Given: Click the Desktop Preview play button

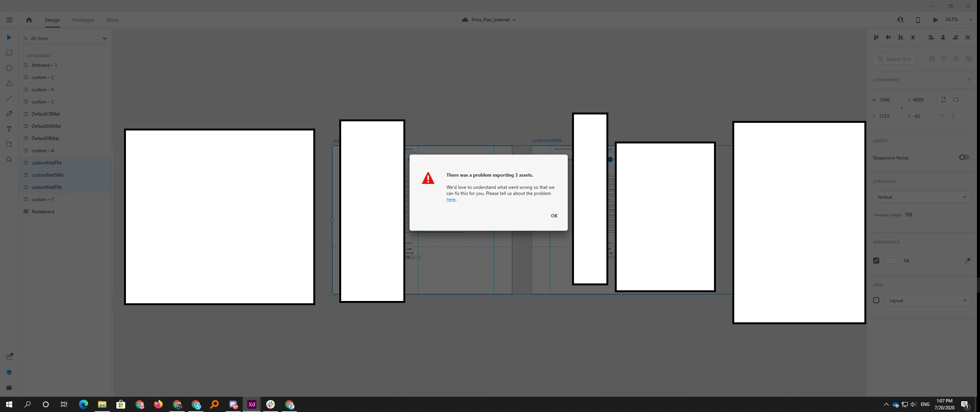Looking at the screenshot, I should (935, 20).
